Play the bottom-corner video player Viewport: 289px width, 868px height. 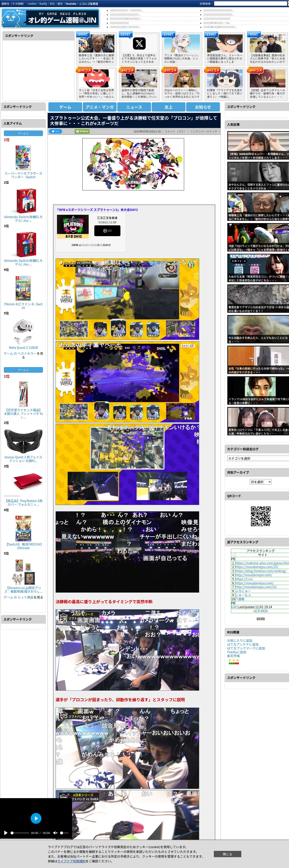point(36,818)
